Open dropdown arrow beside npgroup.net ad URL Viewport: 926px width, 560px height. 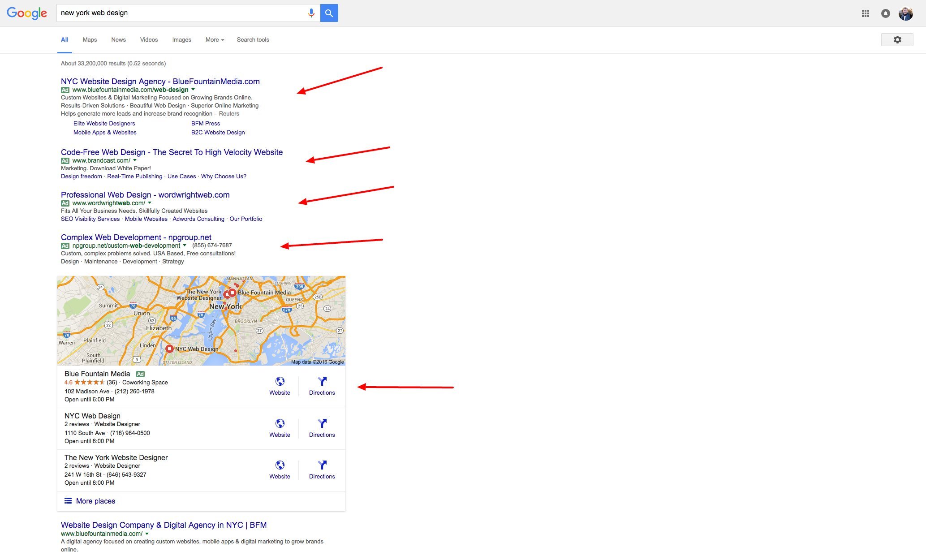185,246
